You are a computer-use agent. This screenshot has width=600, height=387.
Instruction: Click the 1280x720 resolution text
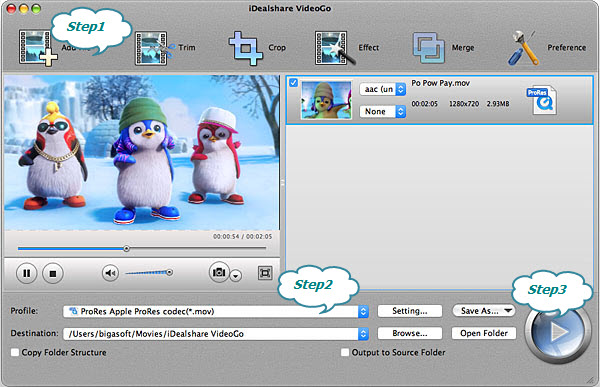pyautogui.click(x=464, y=104)
